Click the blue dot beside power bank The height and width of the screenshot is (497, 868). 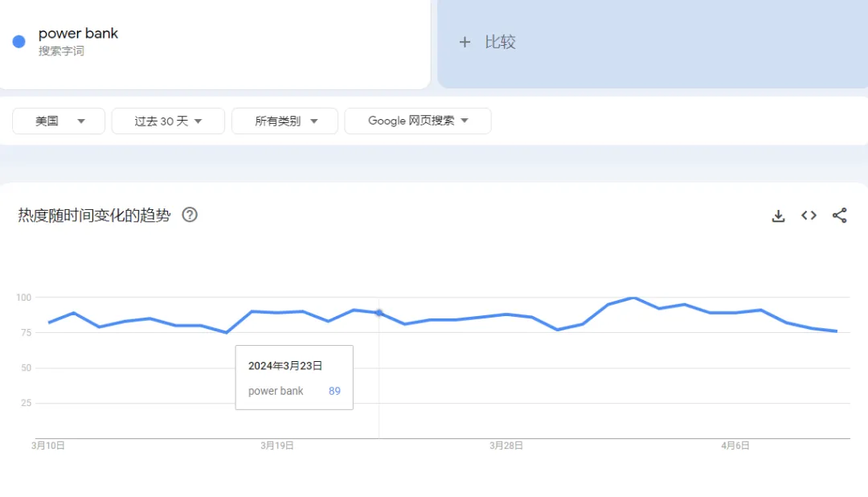point(19,42)
